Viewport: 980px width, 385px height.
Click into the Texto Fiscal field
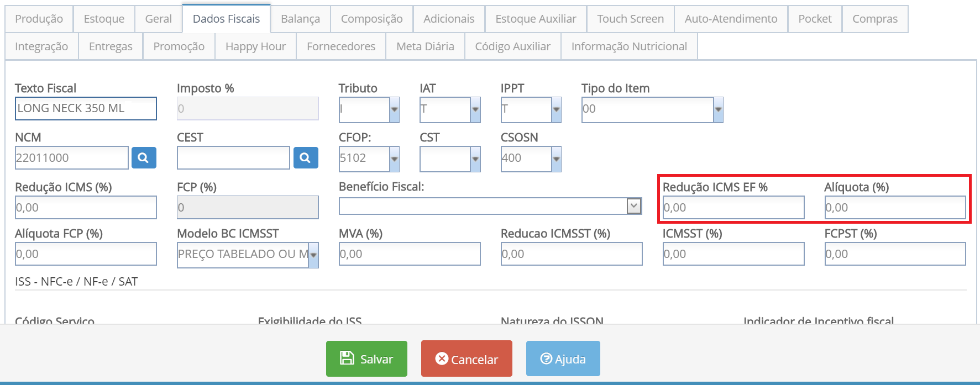[x=86, y=108]
